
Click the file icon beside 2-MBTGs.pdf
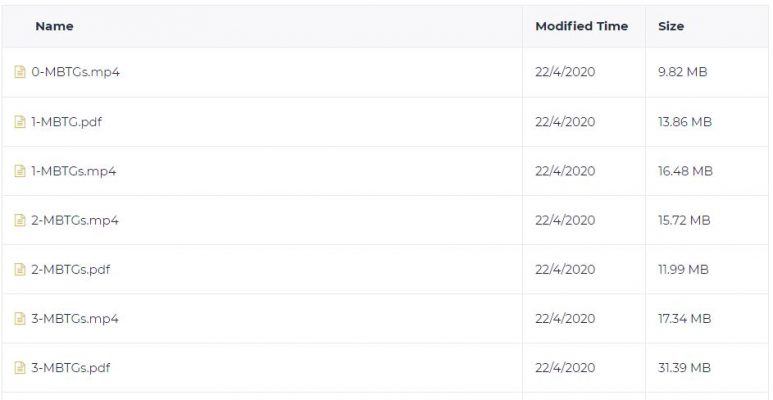[20, 269]
